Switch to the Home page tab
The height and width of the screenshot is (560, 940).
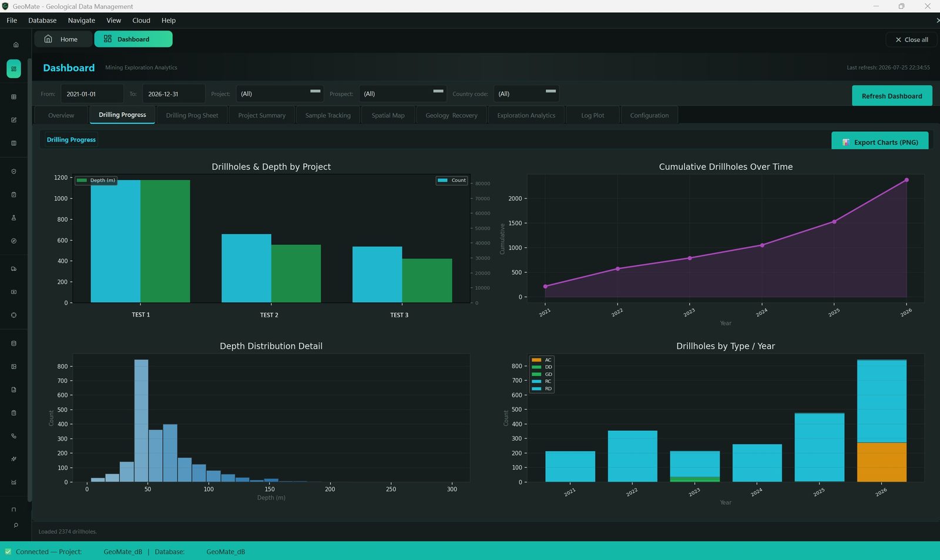pyautogui.click(x=63, y=39)
